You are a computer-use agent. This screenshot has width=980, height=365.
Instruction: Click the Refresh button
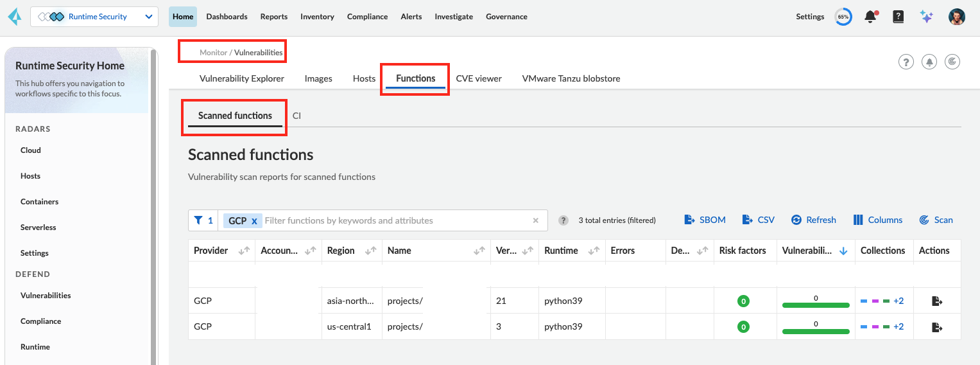[x=814, y=220]
